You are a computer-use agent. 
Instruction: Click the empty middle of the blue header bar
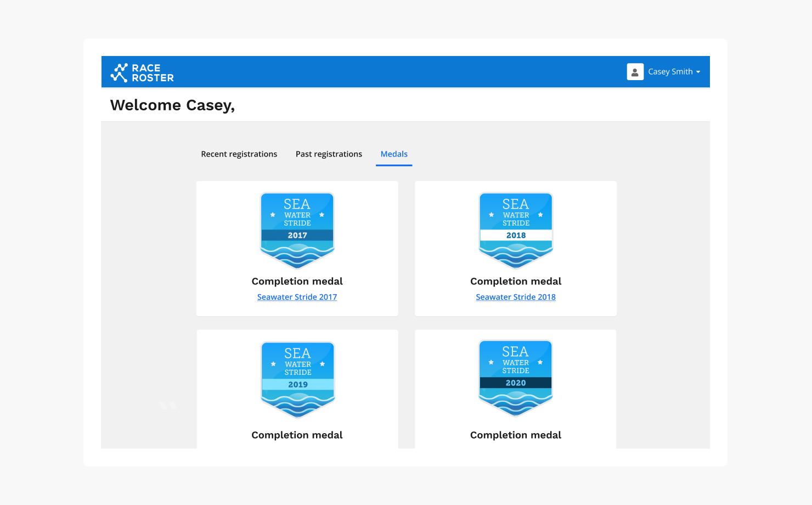[x=401, y=72]
